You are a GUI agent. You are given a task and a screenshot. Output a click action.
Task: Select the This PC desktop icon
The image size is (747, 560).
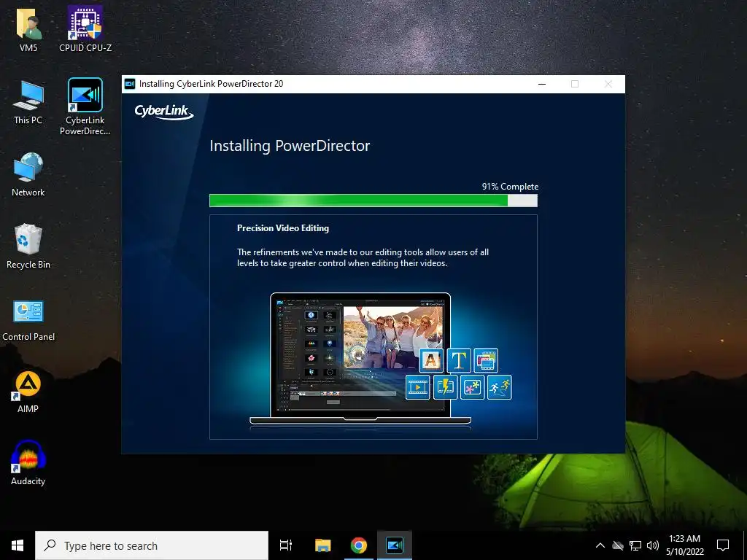click(28, 102)
